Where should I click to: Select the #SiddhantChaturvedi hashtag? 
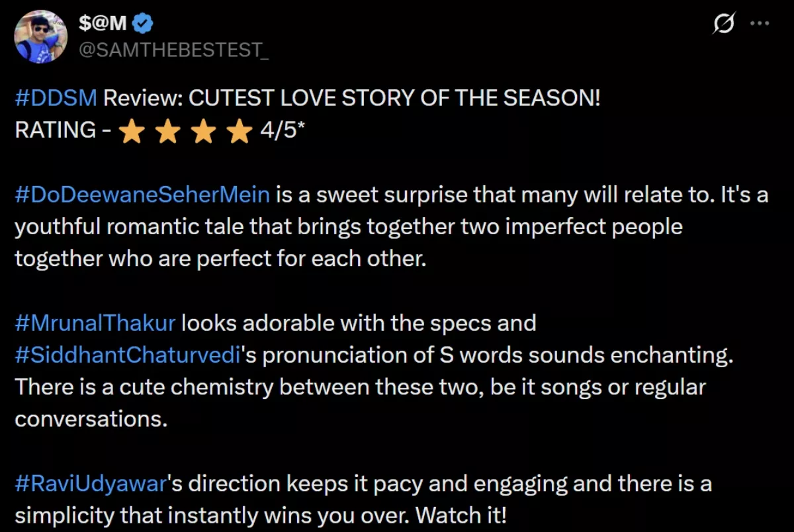[126, 355]
